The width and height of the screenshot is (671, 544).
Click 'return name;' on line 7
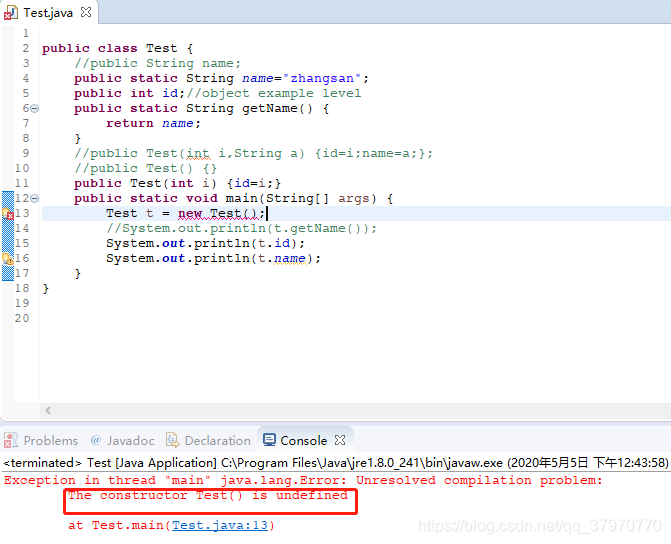pyautogui.click(x=153, y=123)
